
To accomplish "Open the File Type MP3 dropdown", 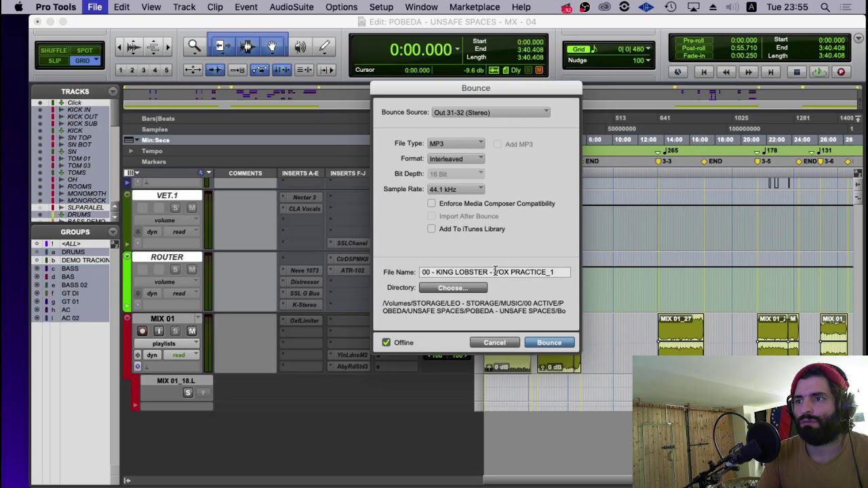I will (456, 144).
